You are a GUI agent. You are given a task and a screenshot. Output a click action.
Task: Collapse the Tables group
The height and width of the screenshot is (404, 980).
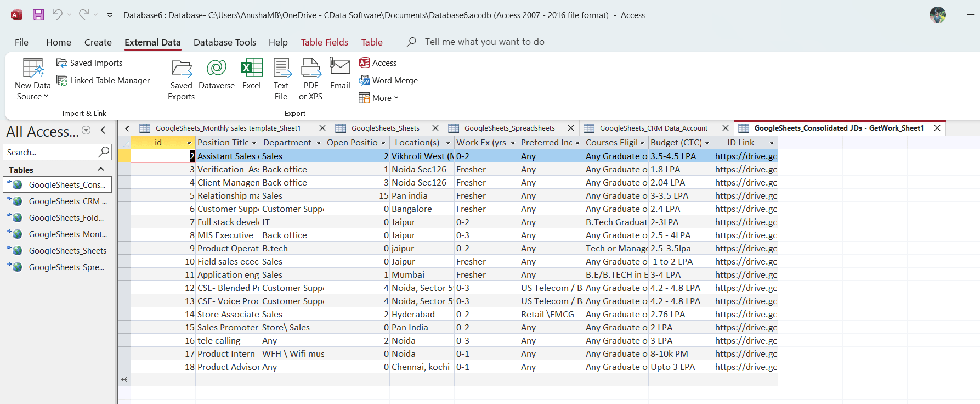[101, 169]
